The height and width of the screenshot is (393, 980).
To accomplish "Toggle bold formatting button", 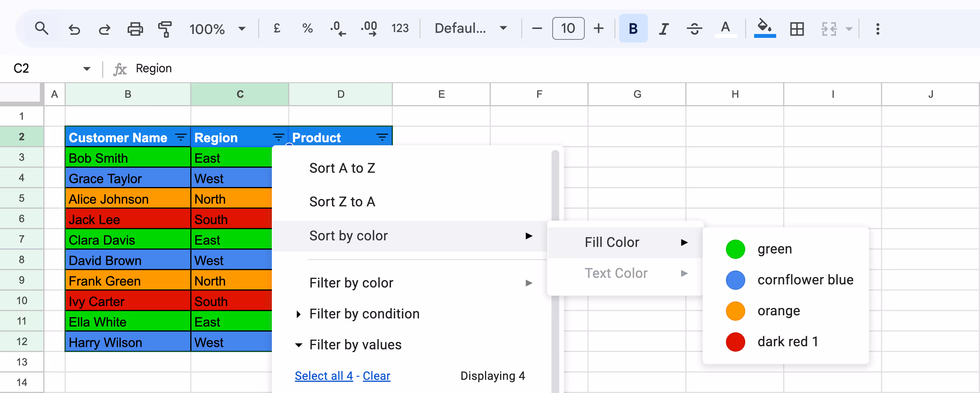I will 633,29.
